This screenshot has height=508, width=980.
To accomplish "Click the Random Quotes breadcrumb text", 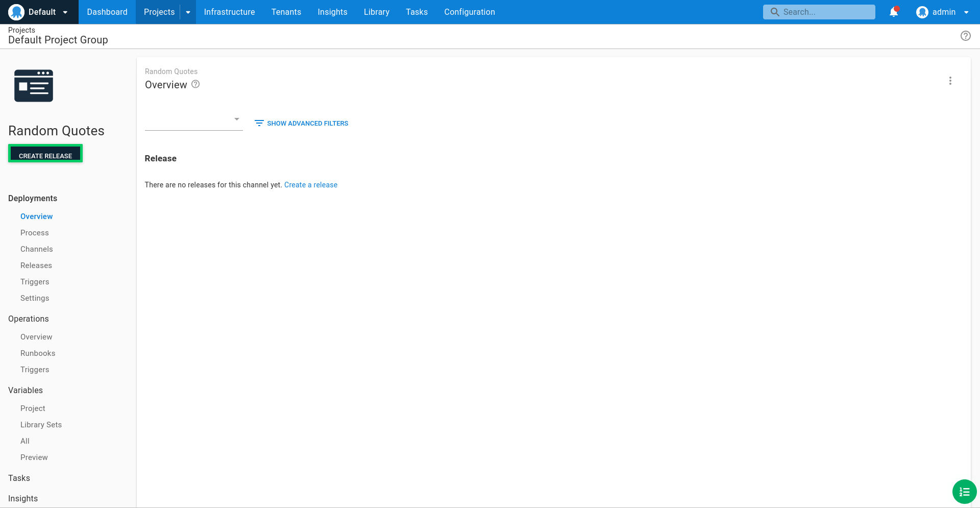I will tap(171, 71).
